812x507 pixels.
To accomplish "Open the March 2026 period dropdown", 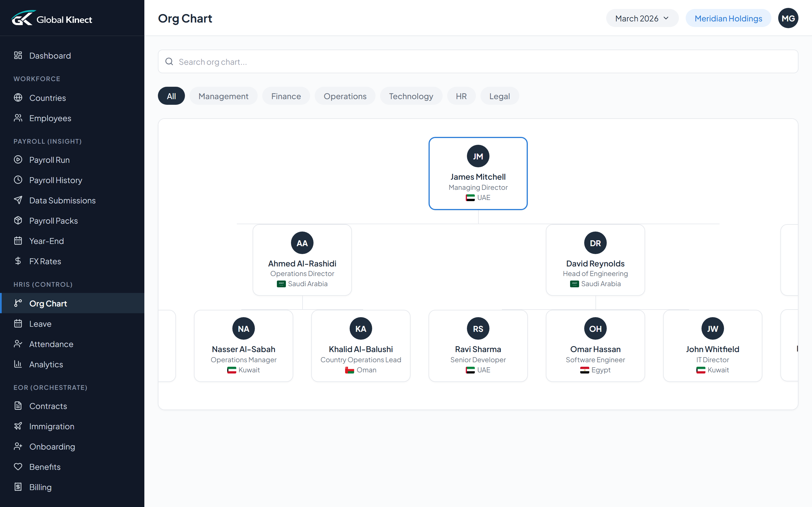I will point(642,18).
